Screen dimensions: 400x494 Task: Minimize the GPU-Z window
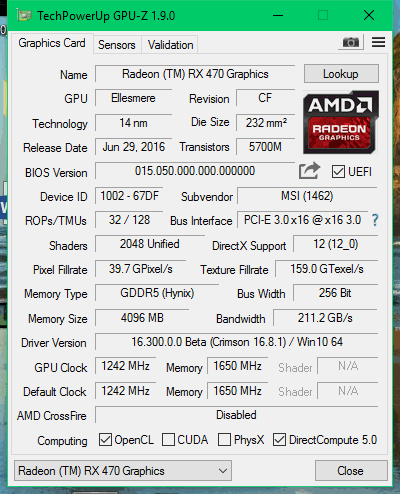tap(278, 15)
